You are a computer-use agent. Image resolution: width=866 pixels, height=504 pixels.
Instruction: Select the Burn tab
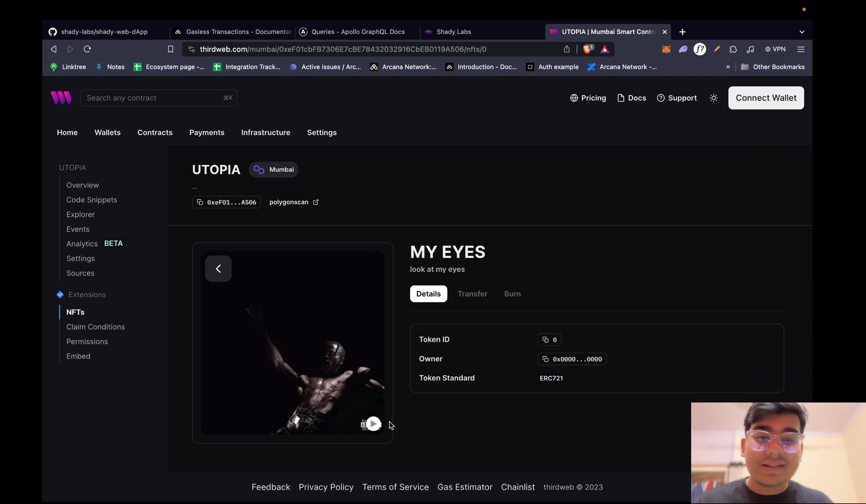(512, 294)
